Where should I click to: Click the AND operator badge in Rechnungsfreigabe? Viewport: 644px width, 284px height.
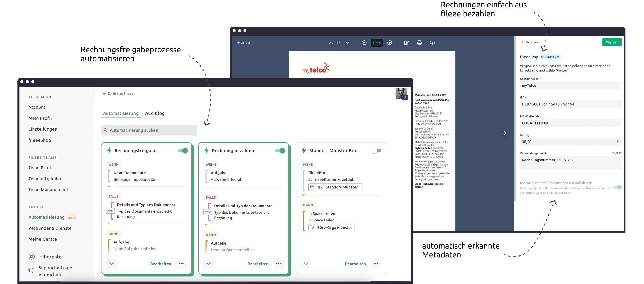tap(110, 211)
